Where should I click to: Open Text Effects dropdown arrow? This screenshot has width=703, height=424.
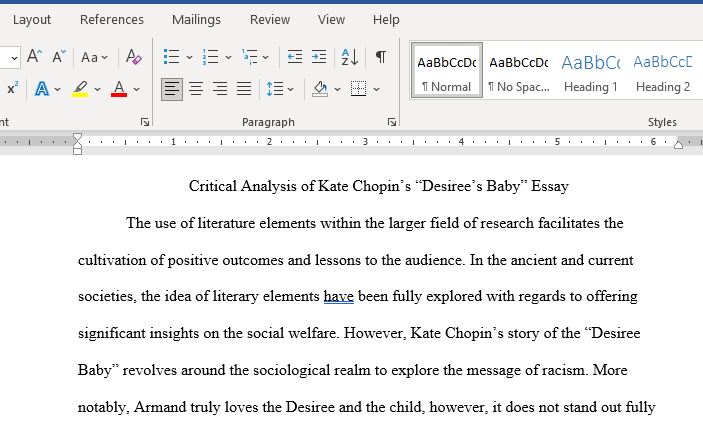57,89
